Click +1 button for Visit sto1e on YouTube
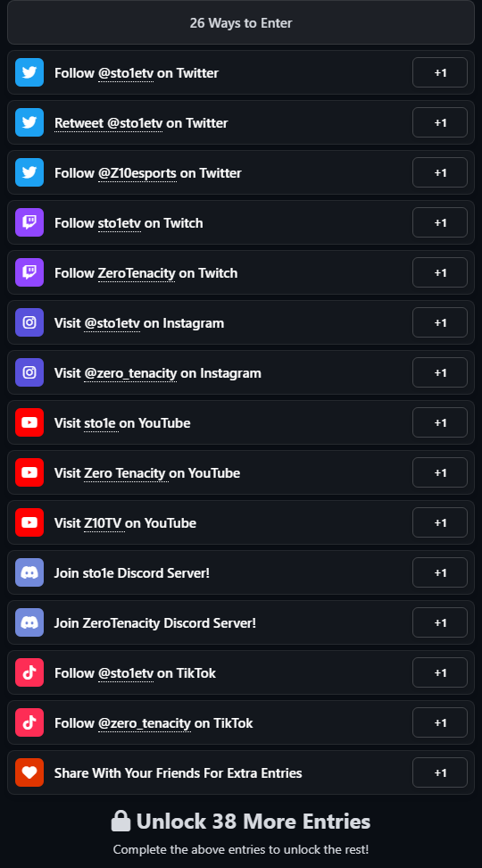Screen dimensions: 482x868 [440, 422]
